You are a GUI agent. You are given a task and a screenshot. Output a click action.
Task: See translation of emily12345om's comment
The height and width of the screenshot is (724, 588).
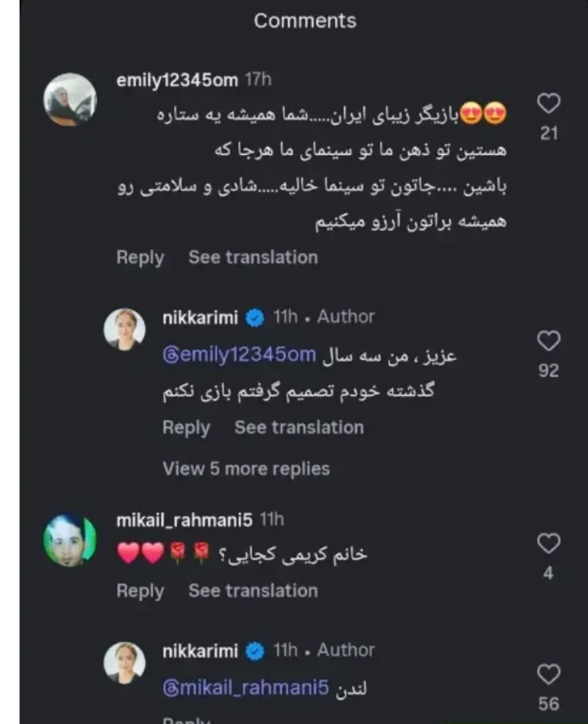pyautogui.click(x=253, y=258)
